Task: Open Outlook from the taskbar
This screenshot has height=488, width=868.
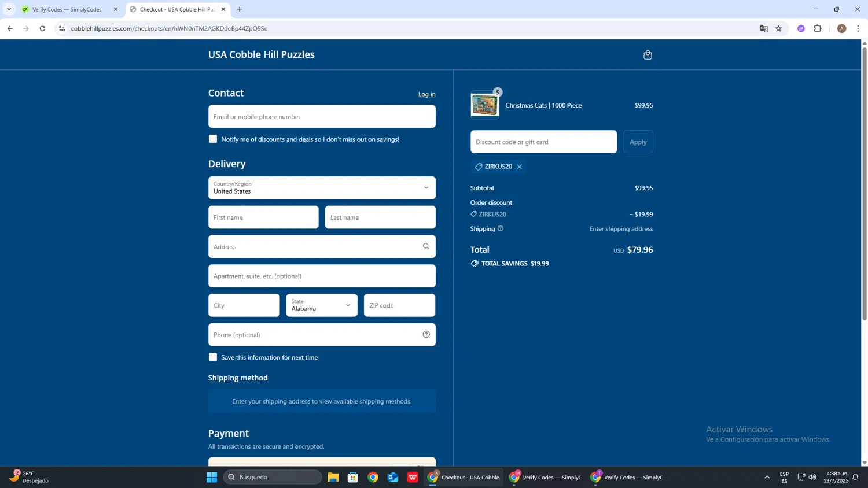Action: point(393,477)
